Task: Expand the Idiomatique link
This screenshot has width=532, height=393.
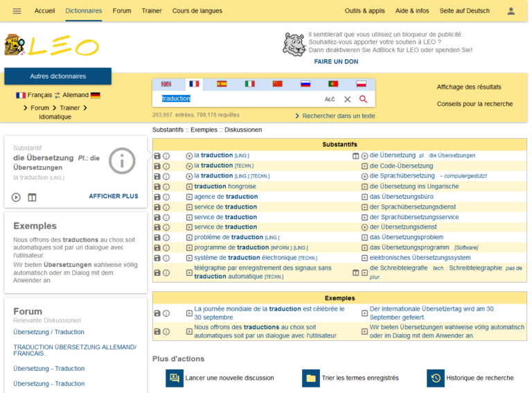Action: pyautogui.click(x=55, y=116)
